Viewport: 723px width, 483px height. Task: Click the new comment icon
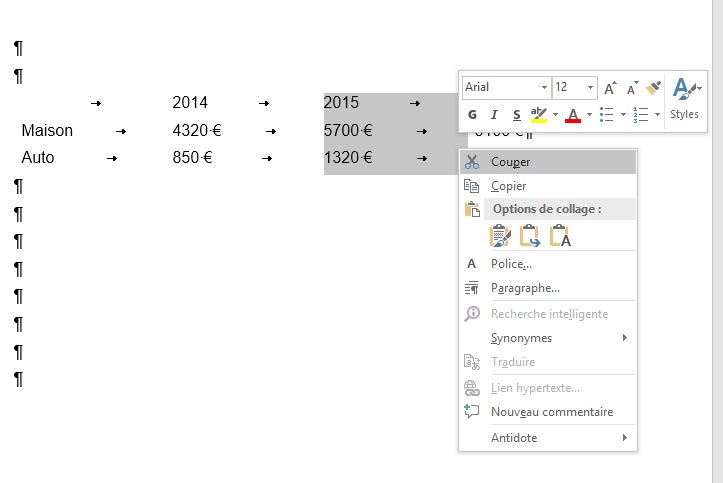pos(472,411)
